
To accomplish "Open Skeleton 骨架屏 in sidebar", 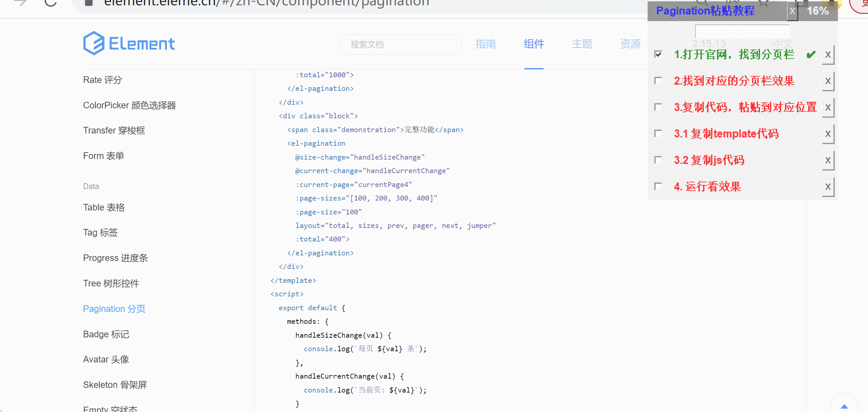I will coord(115,385).
